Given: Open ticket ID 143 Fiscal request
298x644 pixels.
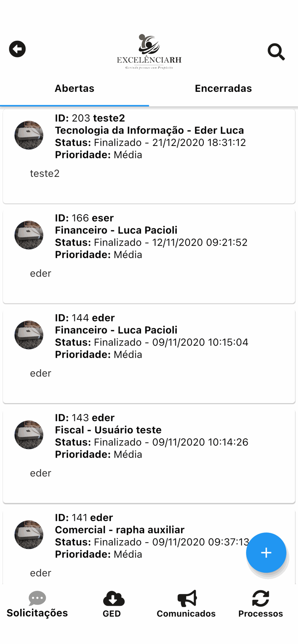Looking at the screenshot, I should (x=149, y=454).
